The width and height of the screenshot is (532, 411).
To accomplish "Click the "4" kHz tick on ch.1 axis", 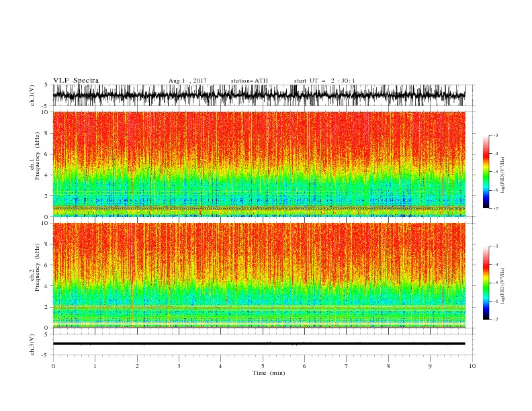I will click(x=46, y=175).
